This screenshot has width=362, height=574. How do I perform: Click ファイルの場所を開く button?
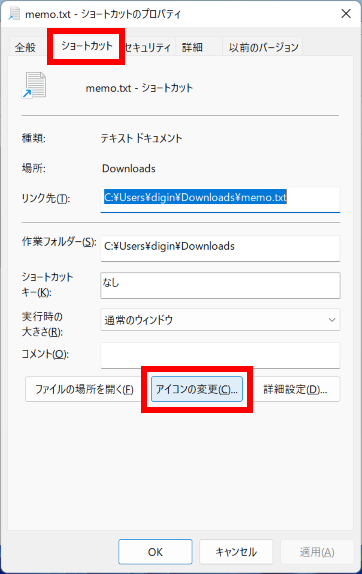(84, 389)
